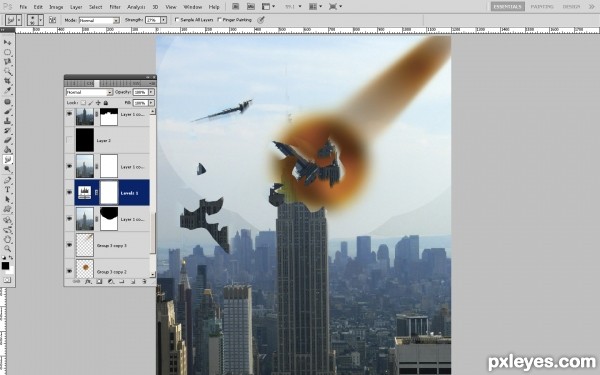Open the Filter menu
This screenshot has width=600, height=375.
click(115, 7)
